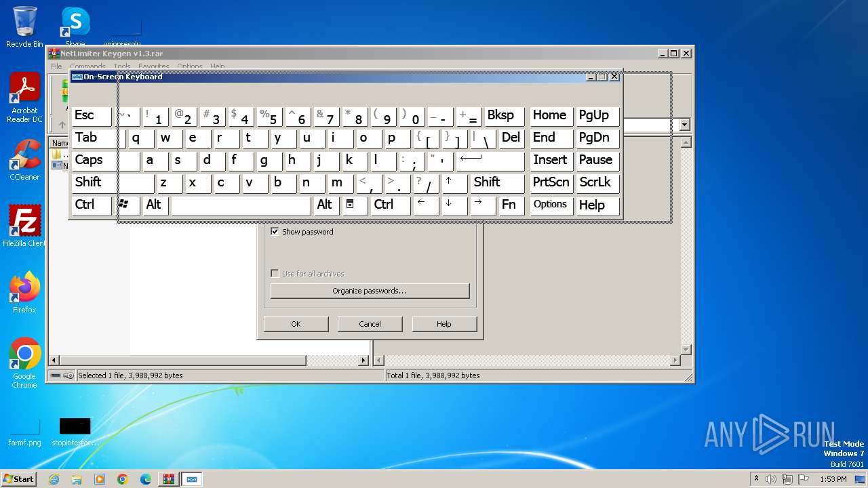The width and height of the screenshot is (868, 488).
Task: Open CCleaner desktop shortcut
Action: point(24,160)
